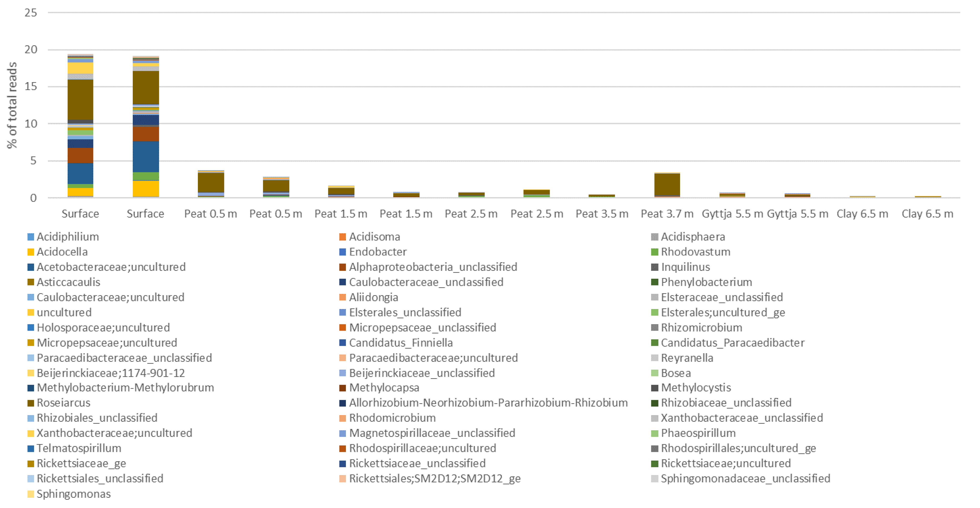Select the Acetobacteraceae;uncultured legend label
The image size is (980, 508).
111,267
